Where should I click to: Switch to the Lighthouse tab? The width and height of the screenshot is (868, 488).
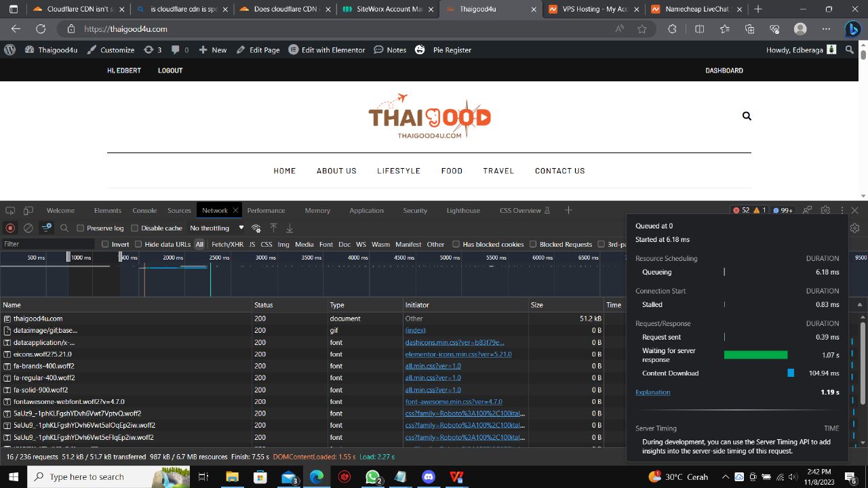coord(463,211)
